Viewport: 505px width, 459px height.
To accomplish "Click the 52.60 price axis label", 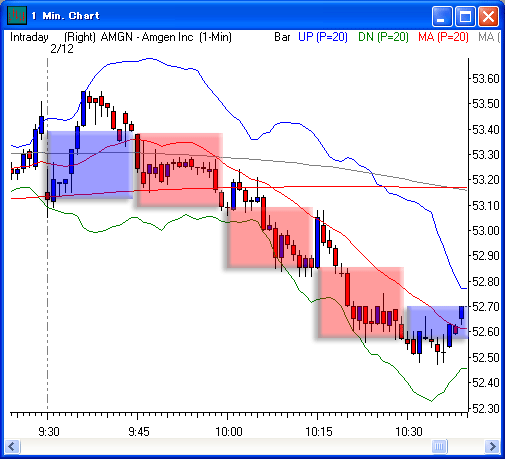I will [x=486, y=332].
